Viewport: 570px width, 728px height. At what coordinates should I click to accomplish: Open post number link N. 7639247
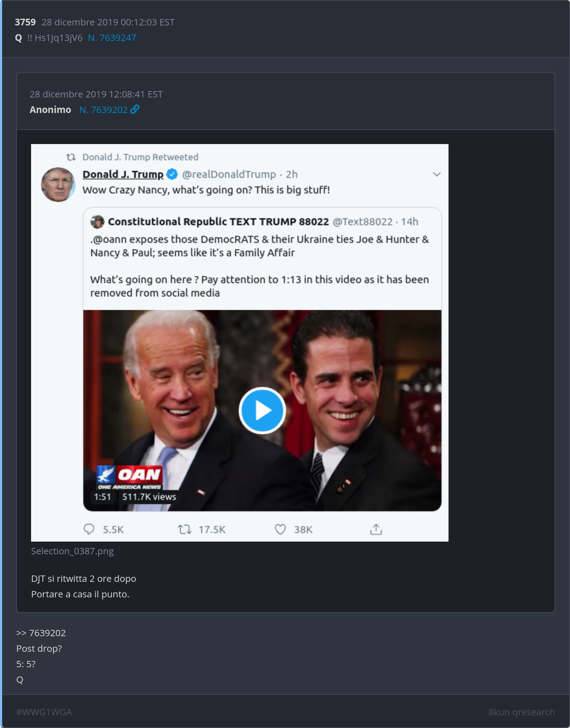pos(112,38)
